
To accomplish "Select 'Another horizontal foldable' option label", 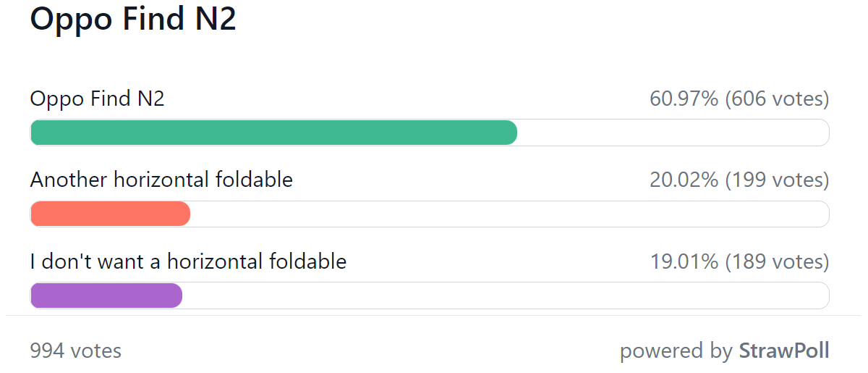I will tap(161, 180).
